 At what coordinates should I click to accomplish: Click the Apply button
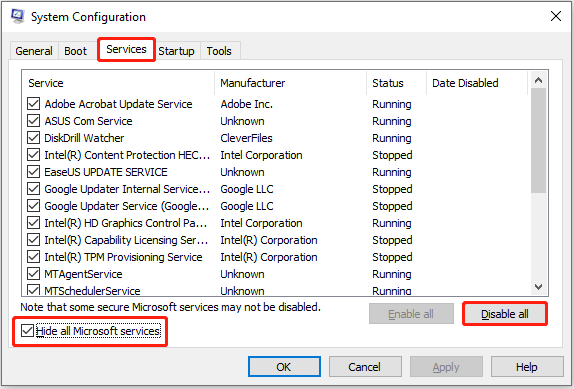[x=446, y=367]
